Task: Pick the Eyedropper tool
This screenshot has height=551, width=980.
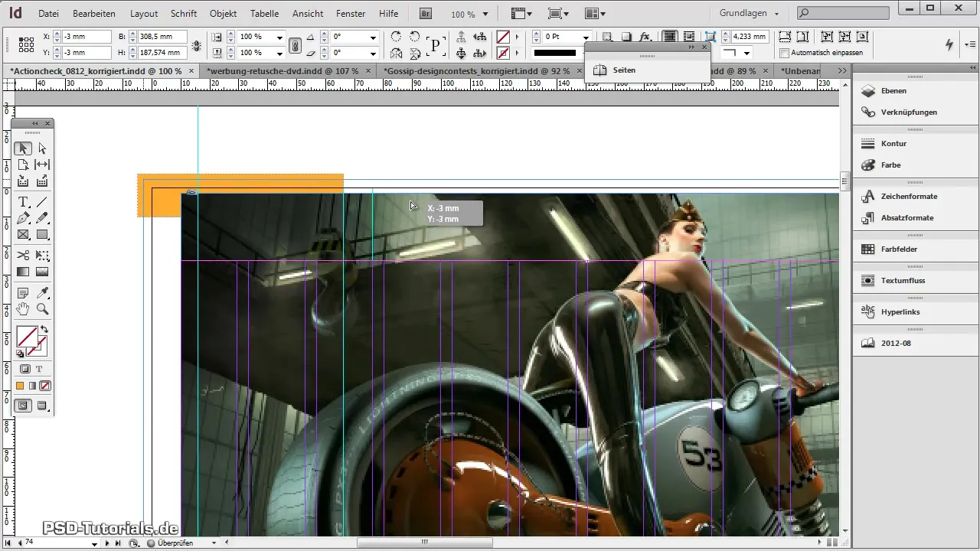Action: pyautogui.click(x=42, y=292)
